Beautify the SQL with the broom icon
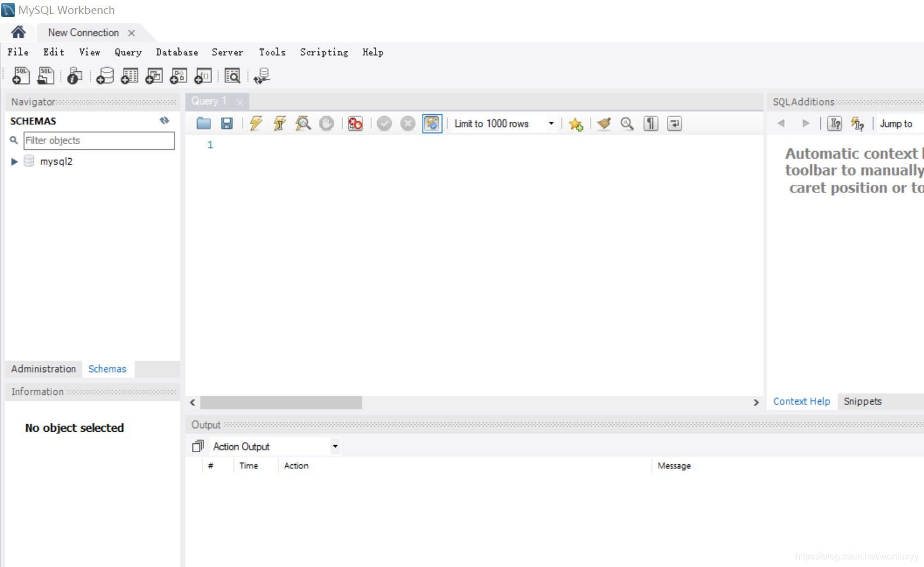 (x=604, y=123)
